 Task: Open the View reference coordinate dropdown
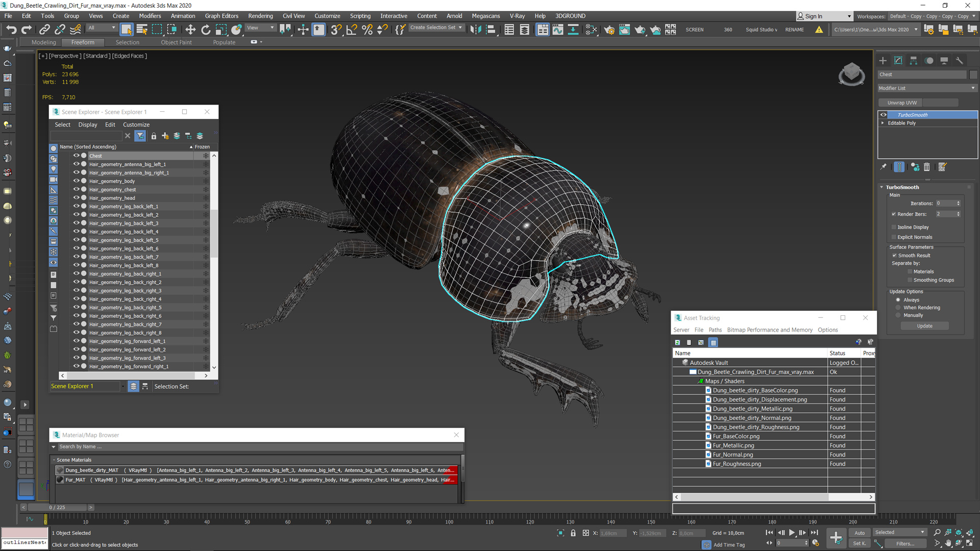point(261,28)
